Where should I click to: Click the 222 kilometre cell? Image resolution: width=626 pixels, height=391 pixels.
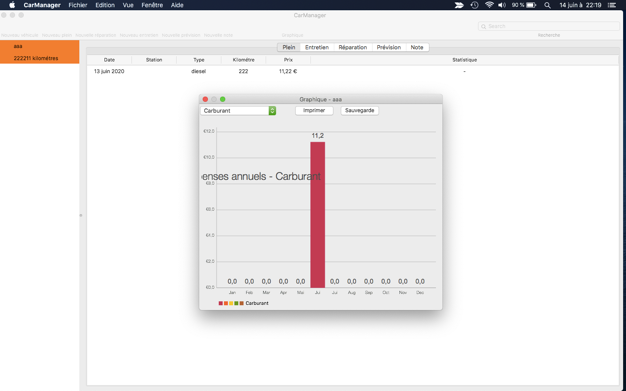click(243, 71)
